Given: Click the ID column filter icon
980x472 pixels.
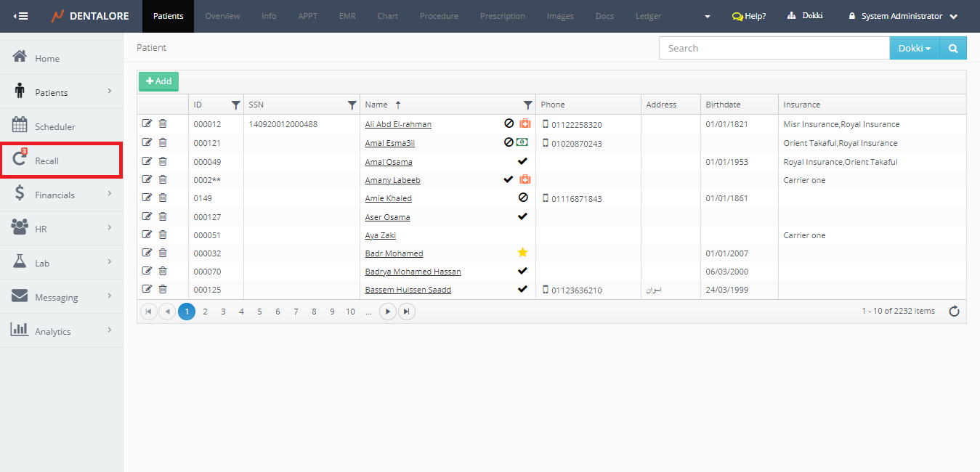Looking at the screenshot, I should point(235,105).
